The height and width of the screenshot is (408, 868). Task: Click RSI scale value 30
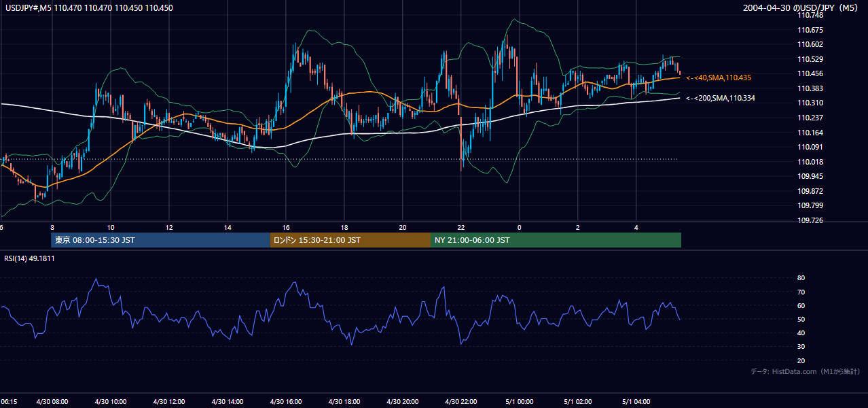[x=801, y=347]
